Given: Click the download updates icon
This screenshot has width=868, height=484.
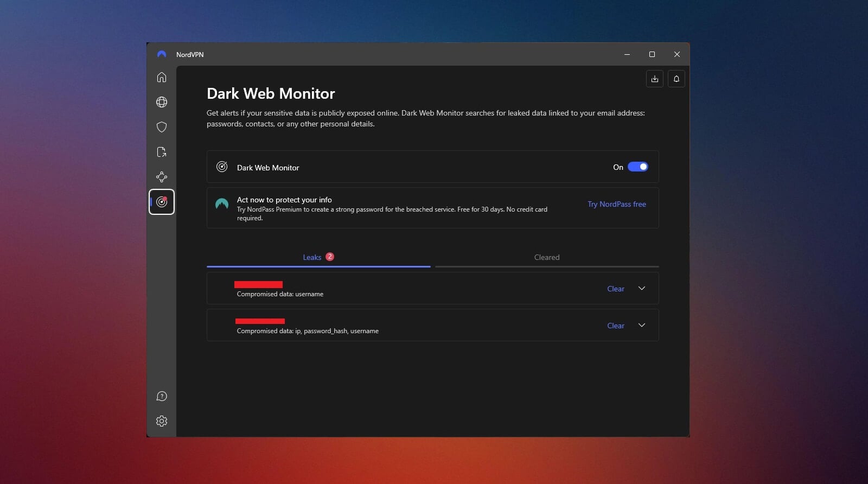Looking at the screenshot, I should pyautogui.click(x=655, y=79).
